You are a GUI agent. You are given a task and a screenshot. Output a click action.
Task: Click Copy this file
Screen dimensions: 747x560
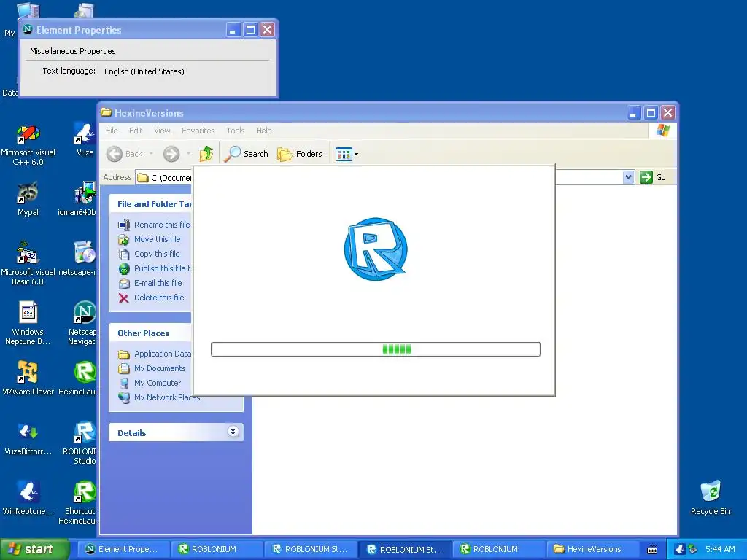point(149,254)
